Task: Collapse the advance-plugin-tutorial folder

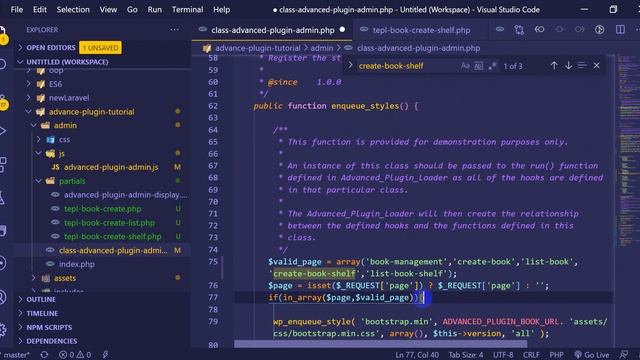Action: tap(91, 112)
